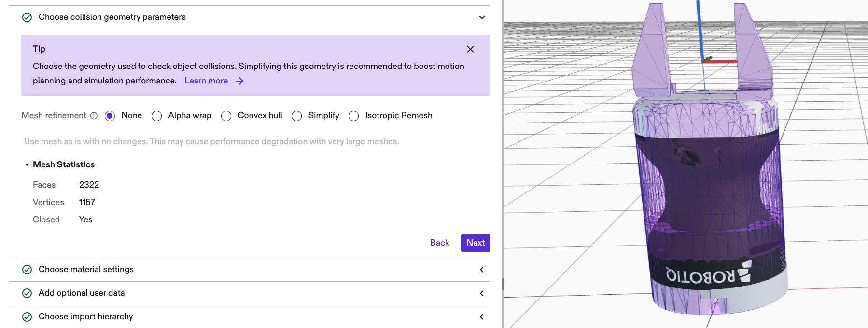Click the Robotiq gripper model in viewport
Image resolution: width=868 pixels, height=328 pixels.
point(707,203)
